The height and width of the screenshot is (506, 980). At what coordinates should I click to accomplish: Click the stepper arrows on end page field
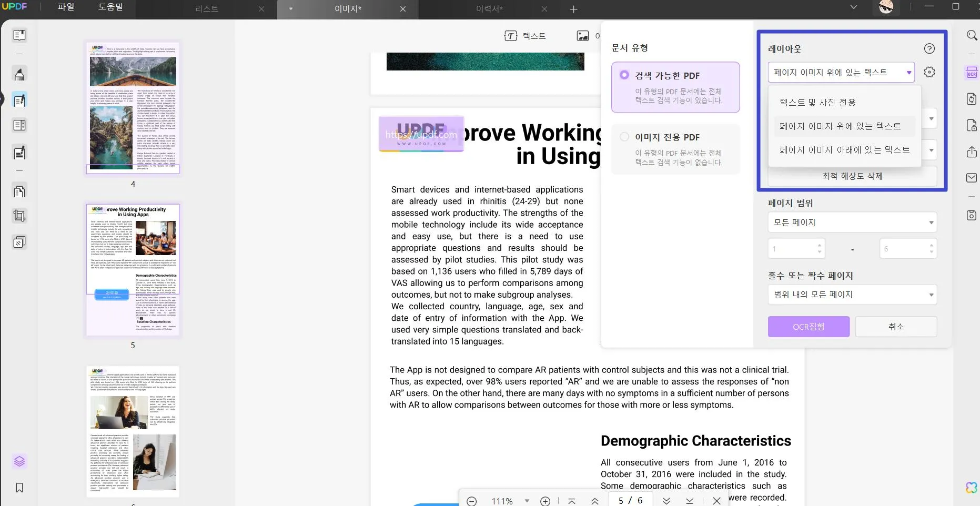click(x=932, y=249)
